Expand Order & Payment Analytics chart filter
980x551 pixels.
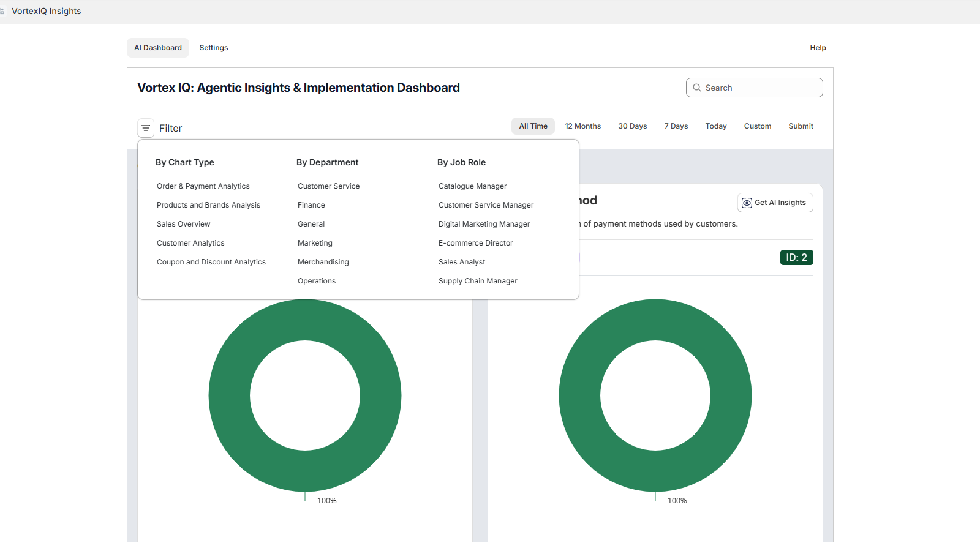point(203,186)
